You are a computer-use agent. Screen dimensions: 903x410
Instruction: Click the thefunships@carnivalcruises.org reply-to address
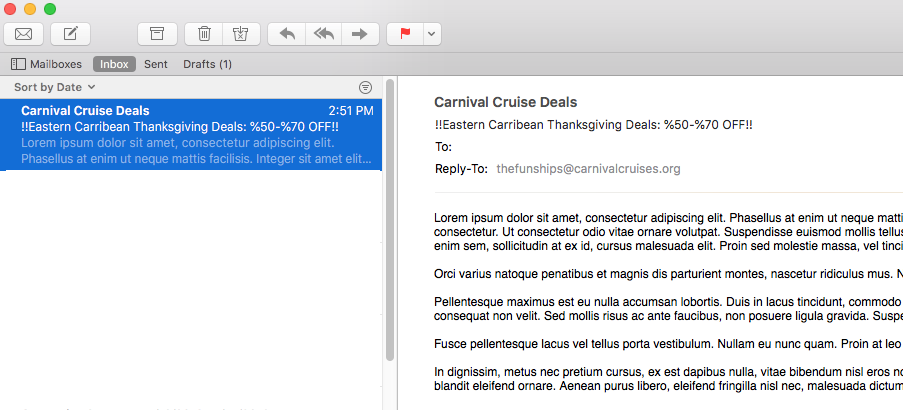click(x=588, y=169)
